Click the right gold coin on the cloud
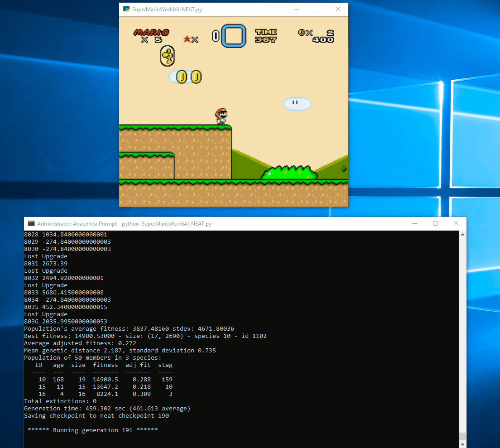Screen dimensions: 500x448 click(196, 77)
